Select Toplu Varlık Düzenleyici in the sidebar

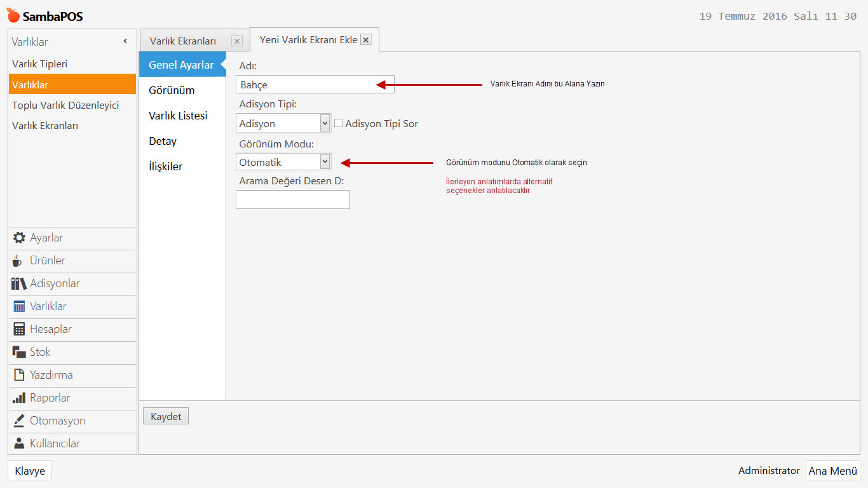coord(72,105)
